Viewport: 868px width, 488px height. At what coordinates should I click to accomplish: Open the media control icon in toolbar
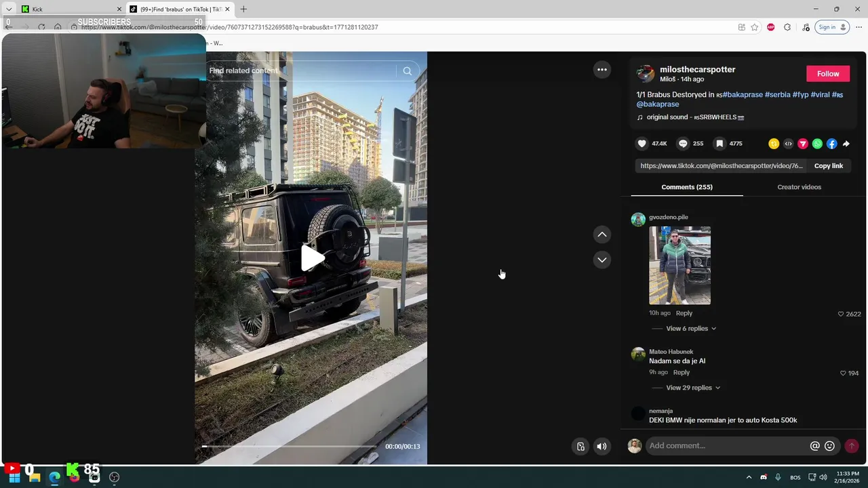(x=806, y=27)
